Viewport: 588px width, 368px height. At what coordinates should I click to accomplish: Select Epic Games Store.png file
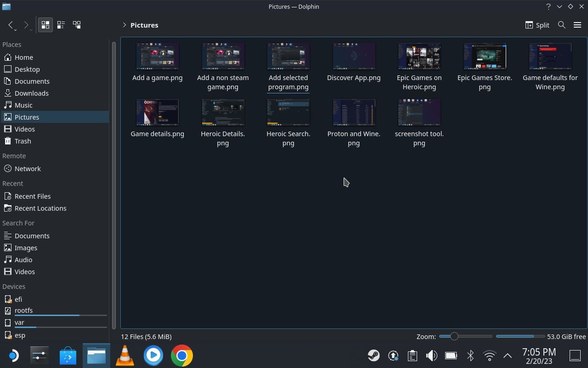[485, 67]
